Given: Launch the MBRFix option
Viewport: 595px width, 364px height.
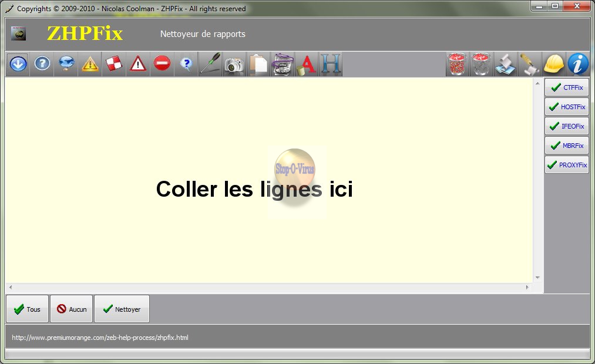Looking at the screenshot, I should (567, 145).
